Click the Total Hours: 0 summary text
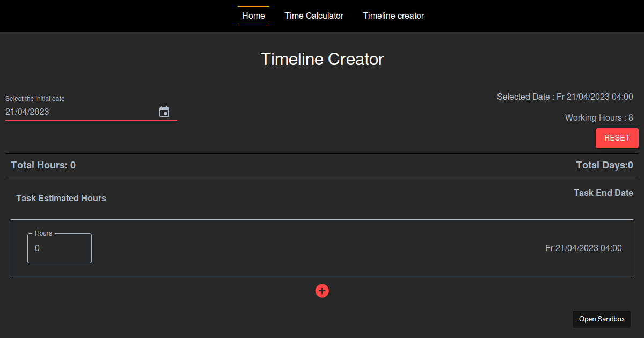Image resolution: width=644 pixels, height=338 pixels. 43,165
